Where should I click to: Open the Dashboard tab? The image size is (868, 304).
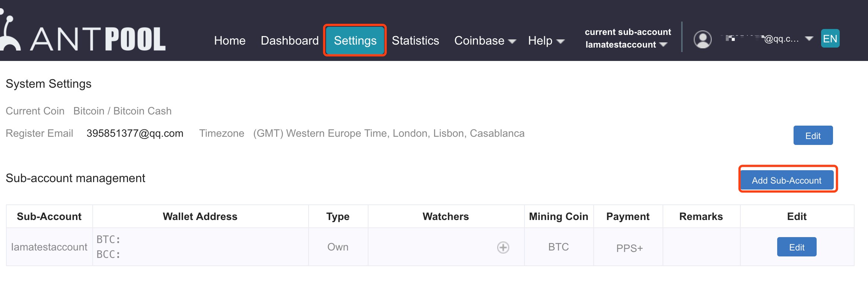click(290, 41)
